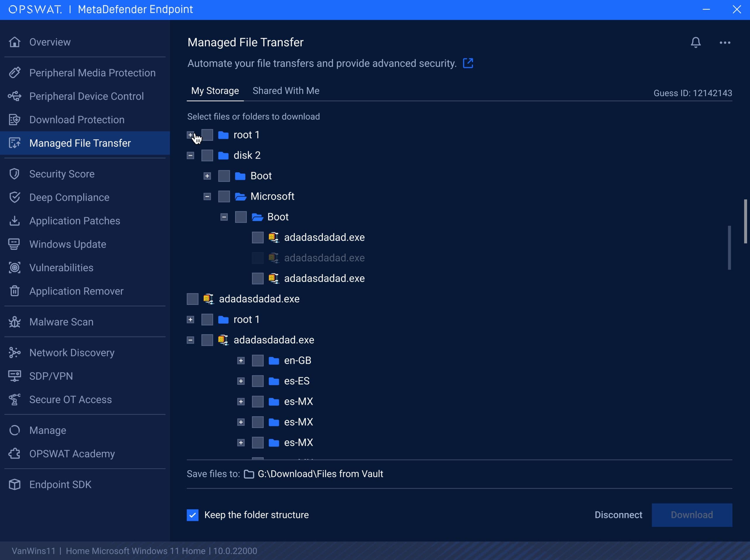Check the top root 1 folder checkbox

click(x=207, y=135)
